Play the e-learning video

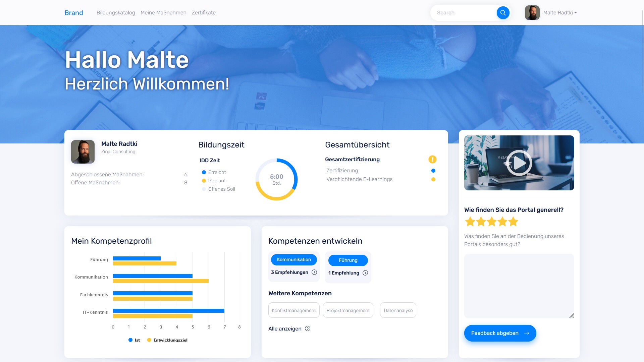click(x=519, y=163)
